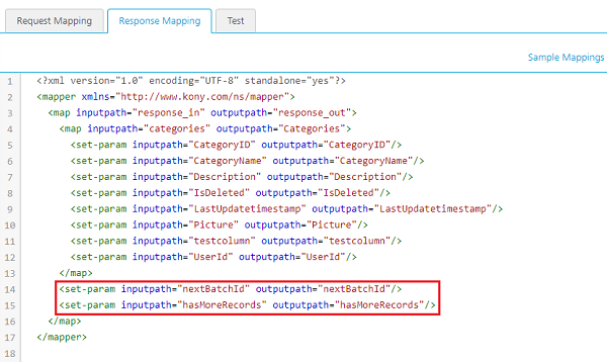The height and width of the screenshot is (362, 607).
Task: Click the mapper xmlns line
Action: pyautogui.click(x=166, y=97)
